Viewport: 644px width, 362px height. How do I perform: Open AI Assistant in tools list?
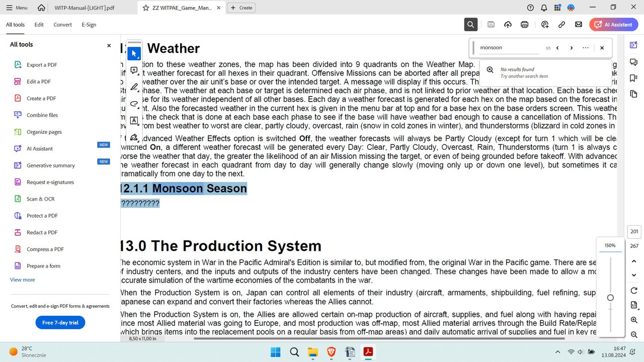pos(40,148)
